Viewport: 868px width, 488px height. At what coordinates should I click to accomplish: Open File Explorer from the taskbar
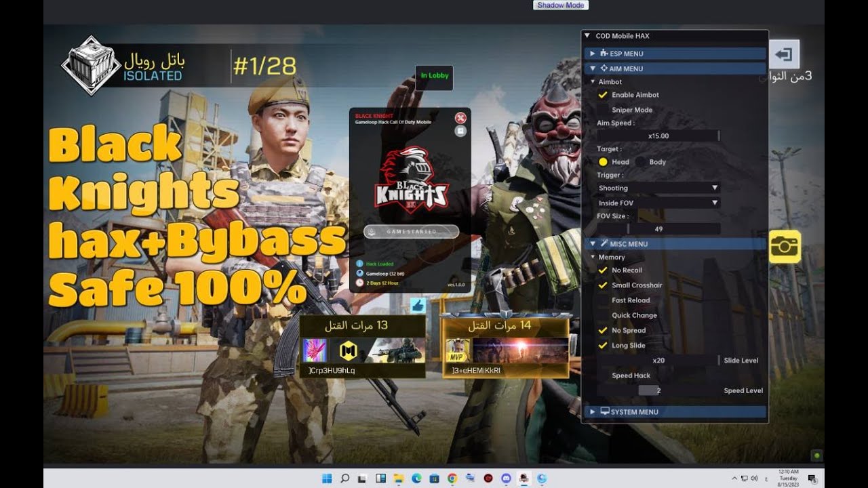(398, 479)
